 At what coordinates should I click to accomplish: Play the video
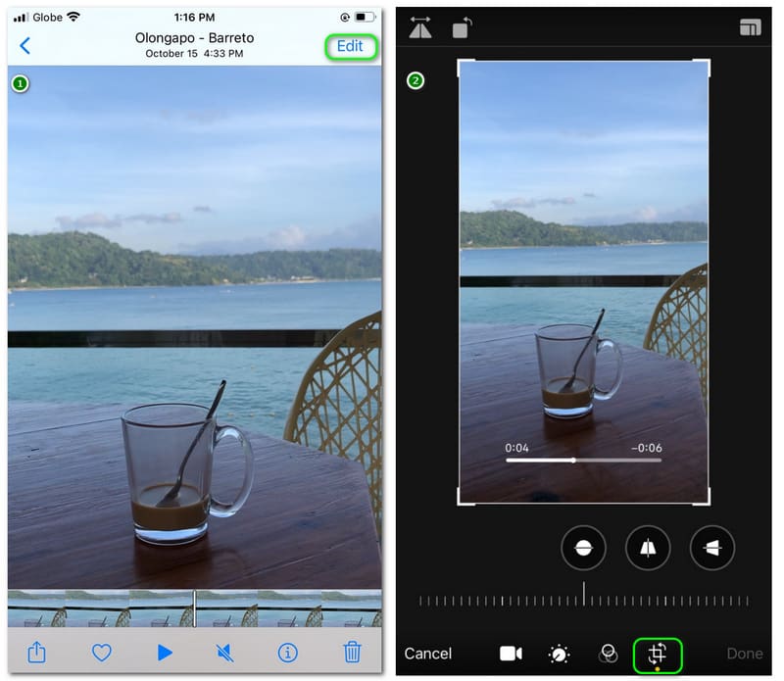coord(164,653)
